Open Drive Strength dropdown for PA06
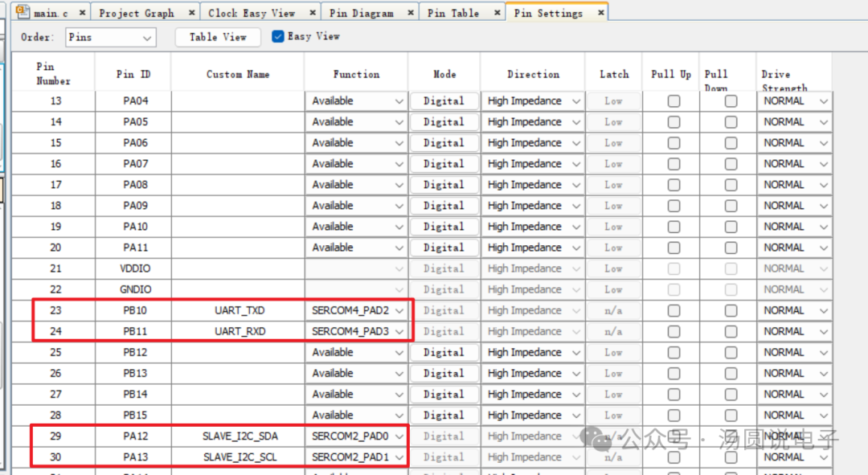 794,143
